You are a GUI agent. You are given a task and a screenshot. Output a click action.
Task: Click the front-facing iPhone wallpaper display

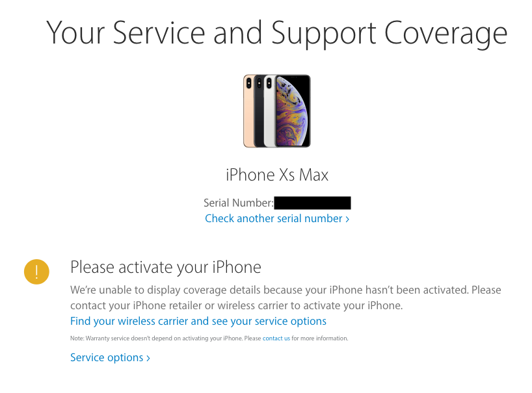[x=293, y=111]
